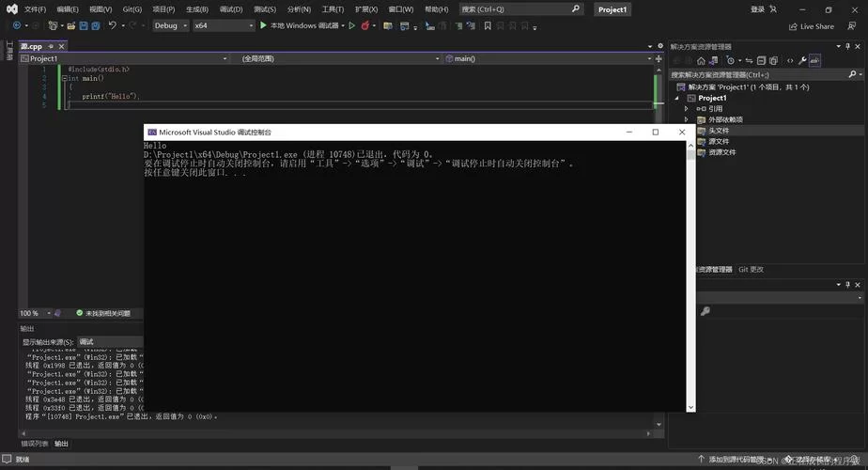
Task: Open the Git(G) menu
Action: pos(132,9)
